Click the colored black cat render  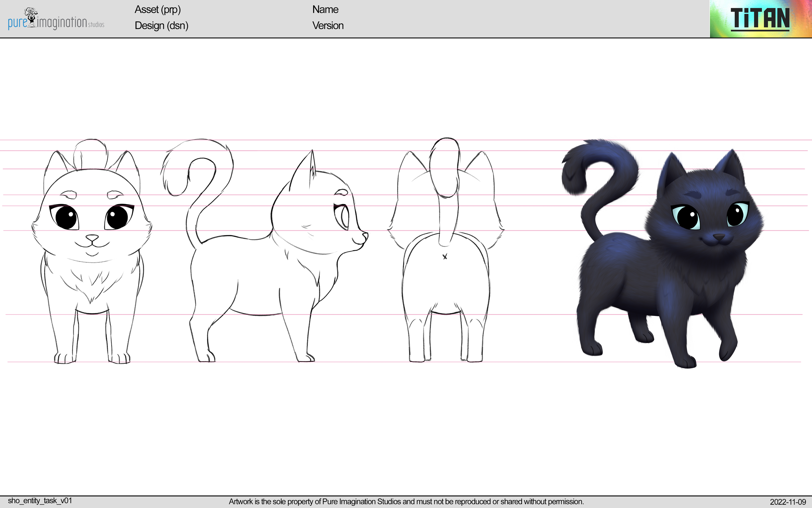coord(668,269)
